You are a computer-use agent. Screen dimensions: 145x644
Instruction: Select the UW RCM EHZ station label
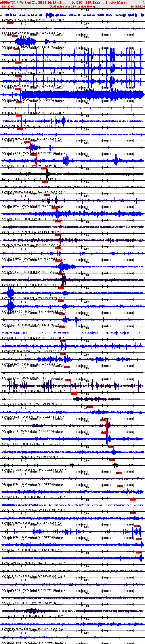(x=33, y=166)
